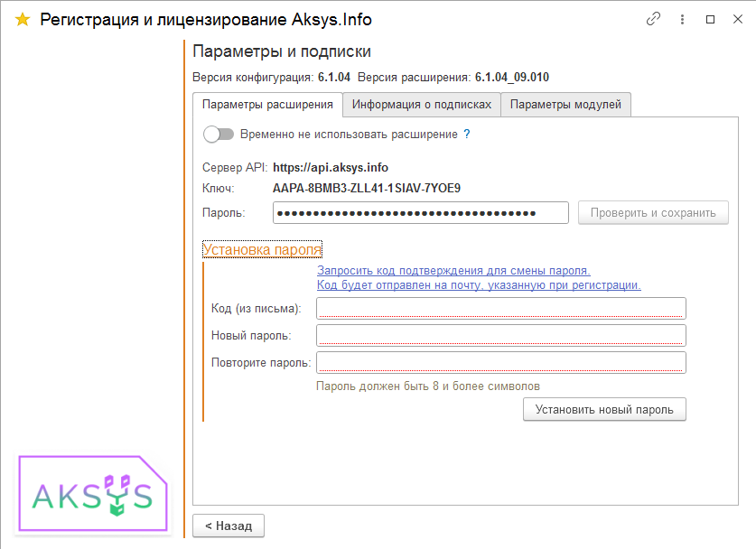Click the 'Новый пароль' input field
756x549 pixels.
pyautogui.click(x=501, y=336)
